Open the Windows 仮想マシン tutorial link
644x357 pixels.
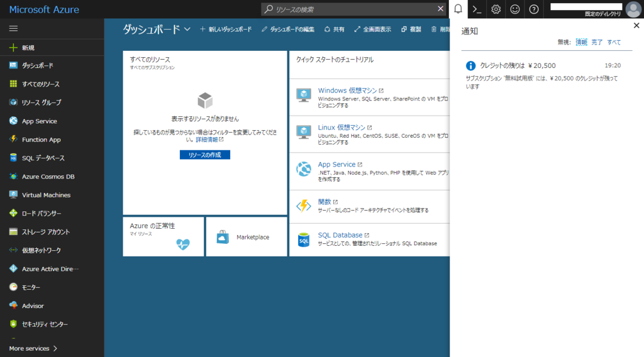pyautogui.click(x=347, y=91)
